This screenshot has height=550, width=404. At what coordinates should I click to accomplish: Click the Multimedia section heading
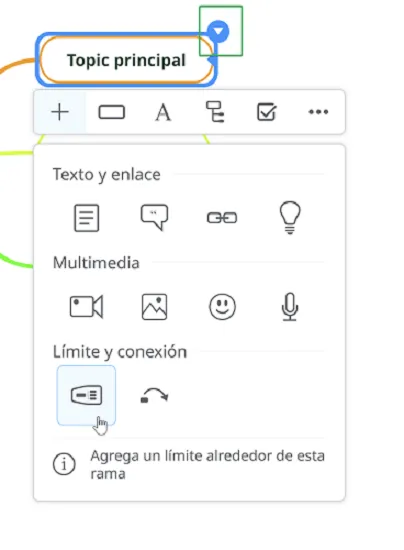click(96, 263)
